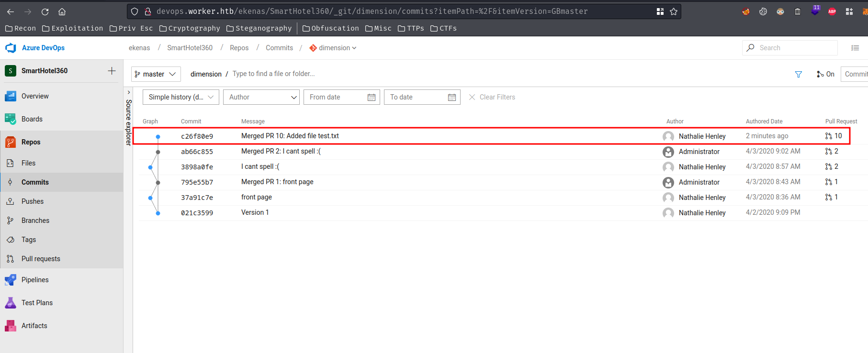Open the CTFs bookmarks folder
Image resolution: width=868 pixels, height=353 pixels.
(x=443, y=28)
